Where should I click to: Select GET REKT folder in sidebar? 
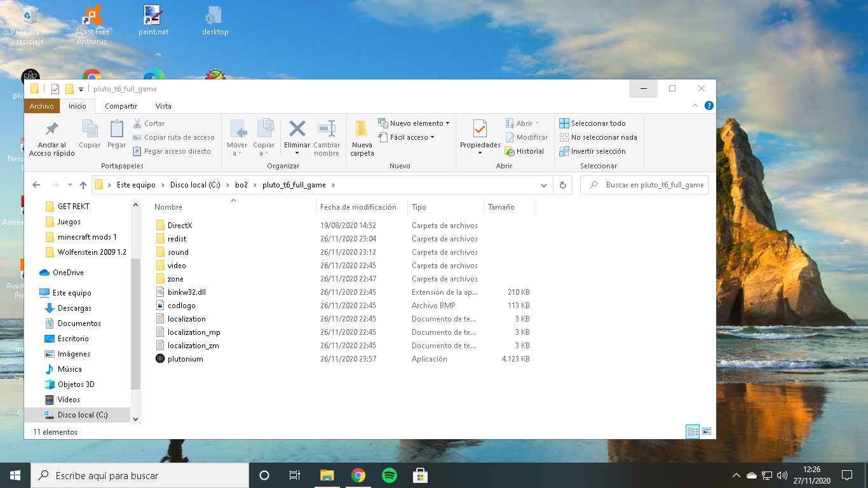click(x=74, y=207)
